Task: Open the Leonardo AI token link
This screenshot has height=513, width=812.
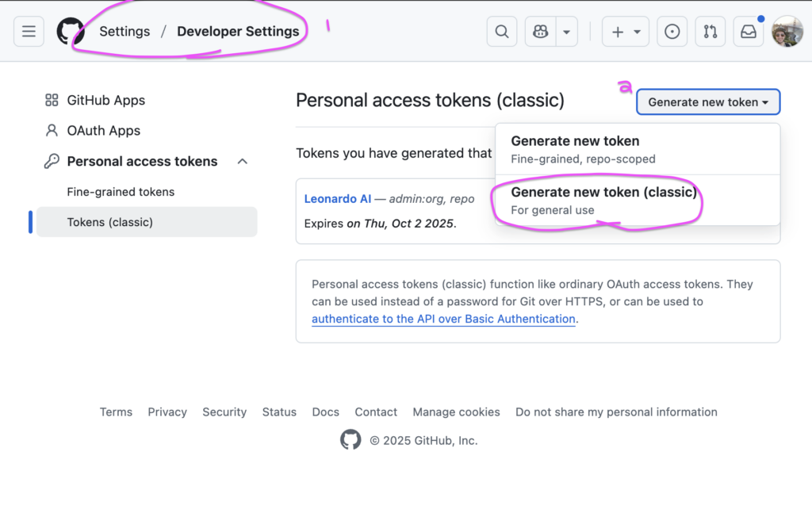Action: point(338,199)
